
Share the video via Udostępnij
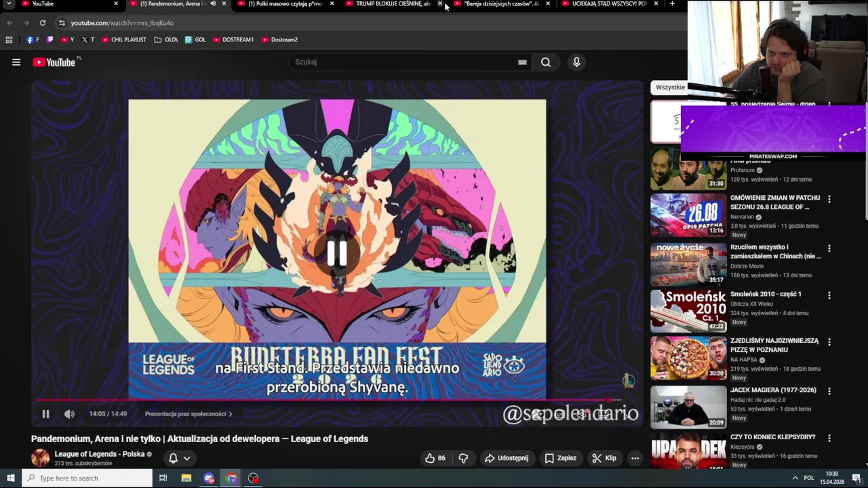507,458
